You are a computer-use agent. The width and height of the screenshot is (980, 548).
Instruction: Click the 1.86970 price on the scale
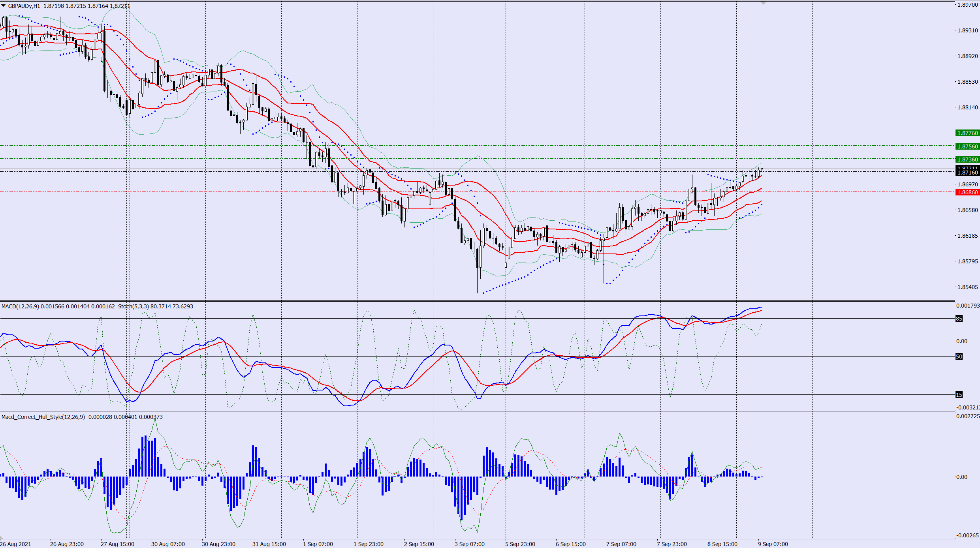coord(968,184)
